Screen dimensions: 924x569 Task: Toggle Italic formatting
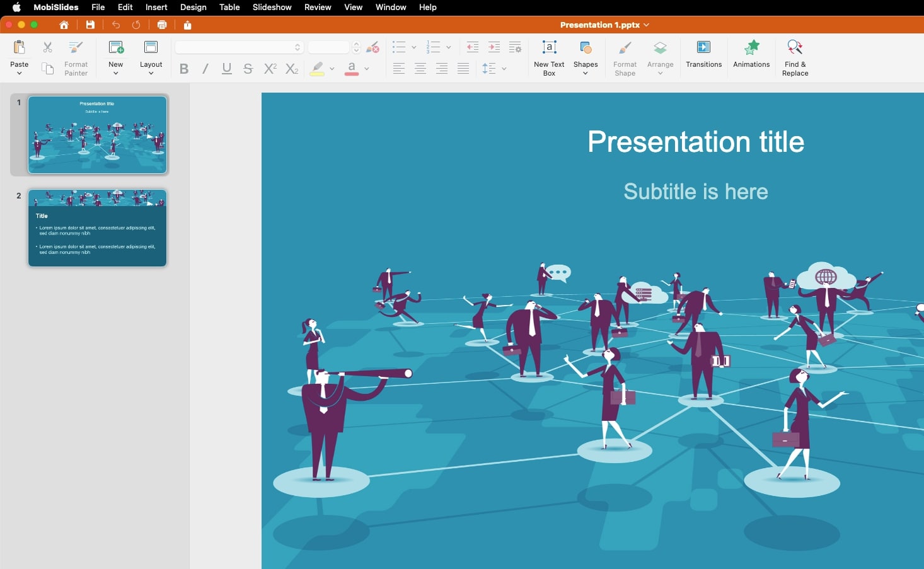205,69
